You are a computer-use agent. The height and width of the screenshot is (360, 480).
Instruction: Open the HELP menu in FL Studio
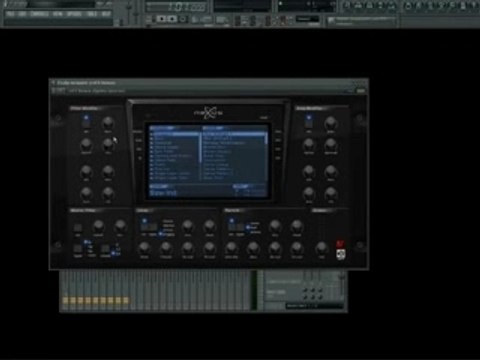click(x=106, y=14)
